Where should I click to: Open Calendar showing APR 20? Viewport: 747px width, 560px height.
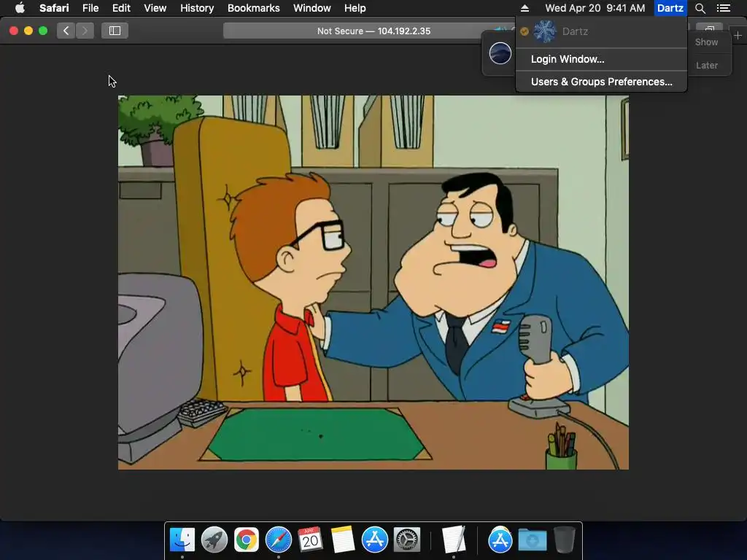[310, 540]
